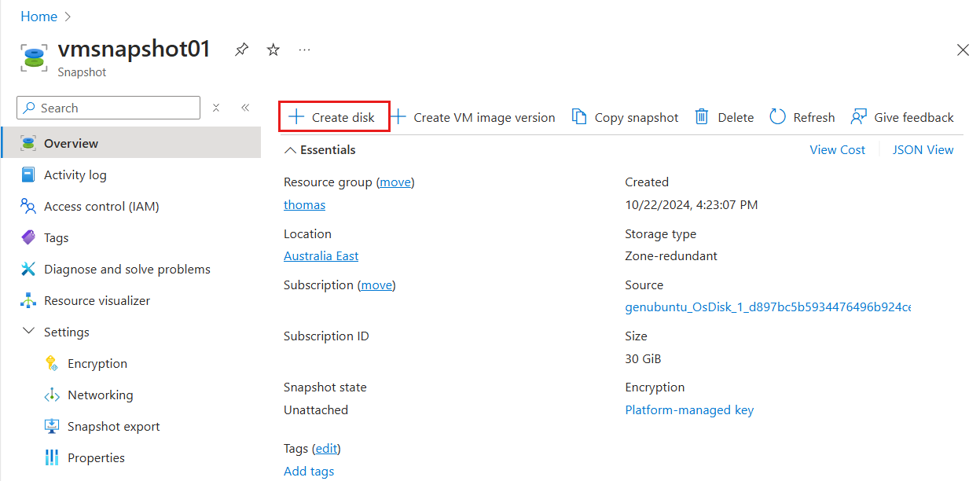
Task: Pin vmsnapshot01 to the dashboard
Action: coord(241,49)
